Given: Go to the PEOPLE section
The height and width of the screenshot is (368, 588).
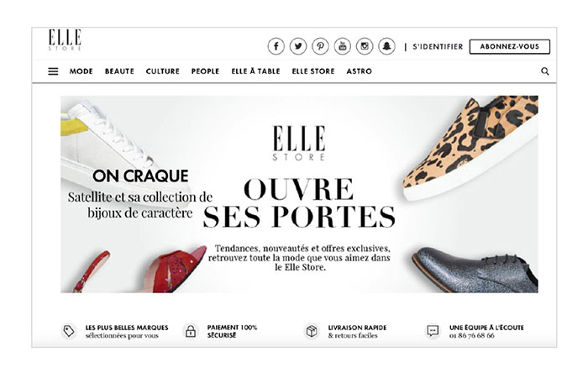Looking at the screenshot, I should coord(205,71).
